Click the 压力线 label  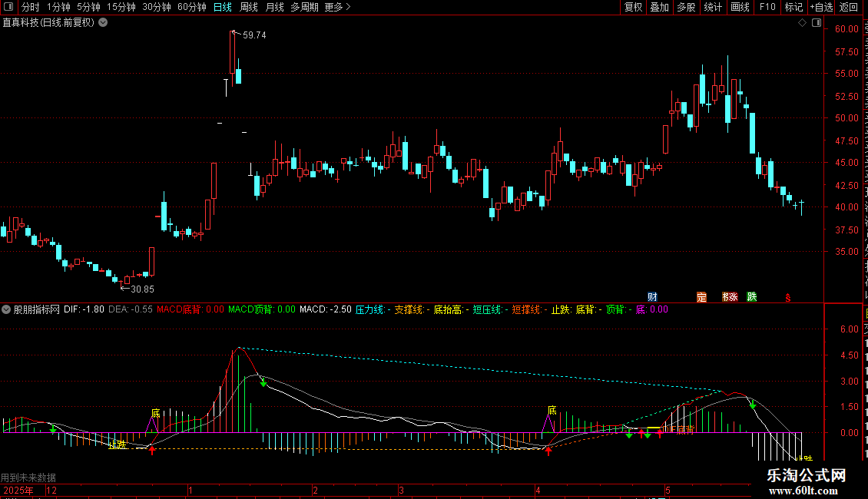coord(373,309)
